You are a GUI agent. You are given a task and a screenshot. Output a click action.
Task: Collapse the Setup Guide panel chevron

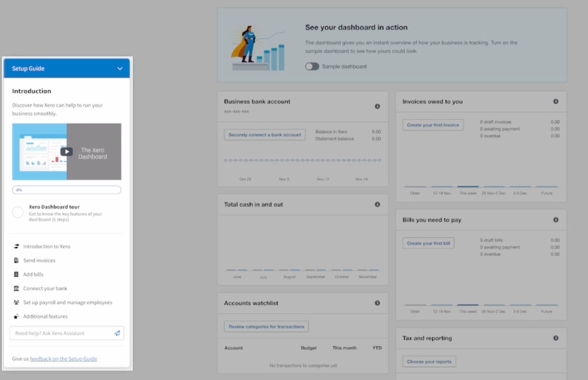[x=120, y=69]
